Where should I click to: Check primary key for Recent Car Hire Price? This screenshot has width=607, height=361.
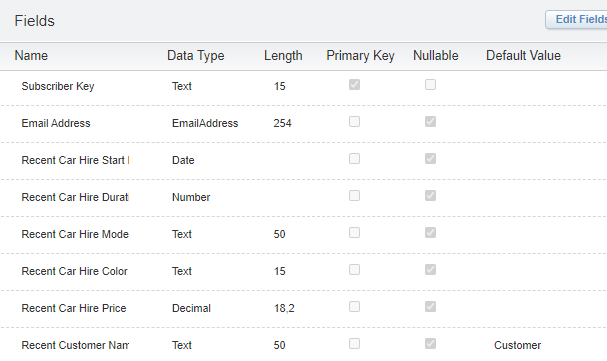(354, 307)
